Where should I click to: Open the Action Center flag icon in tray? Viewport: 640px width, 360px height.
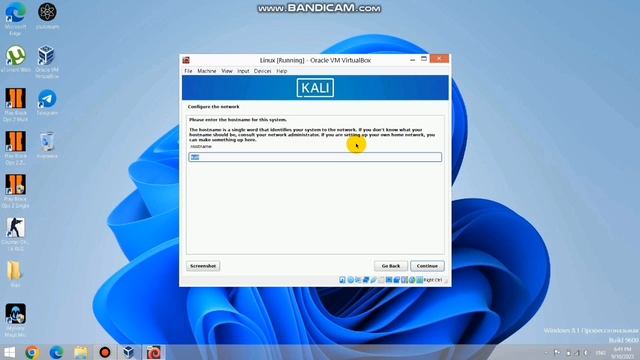557,353
